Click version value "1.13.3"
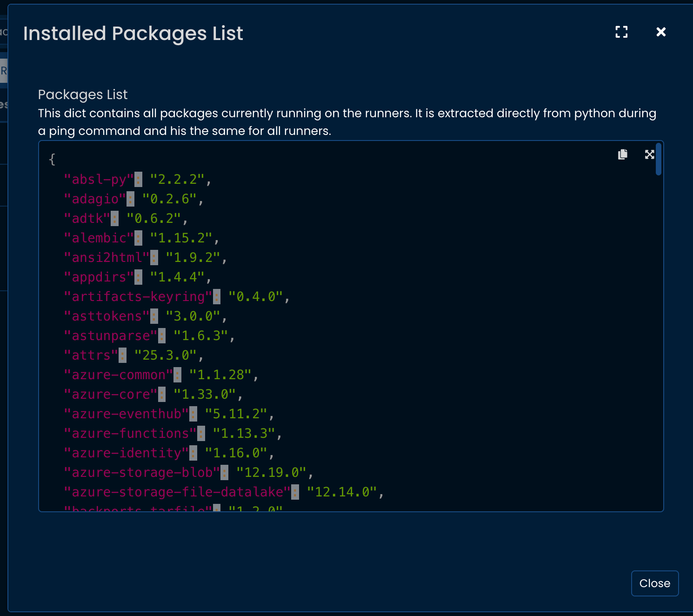The height and width of the screenshot is (616, 693). (244, 434)
